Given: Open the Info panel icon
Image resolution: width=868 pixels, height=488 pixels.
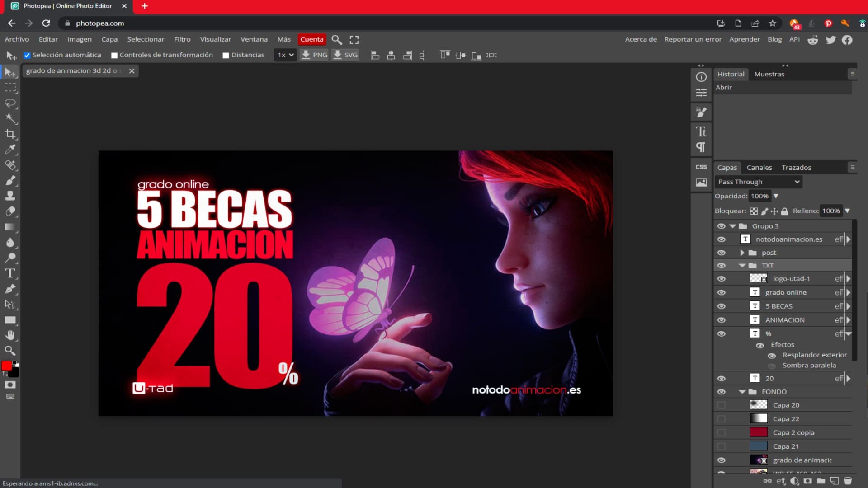Looking at the screenshot, I should [x=701, y=77].
